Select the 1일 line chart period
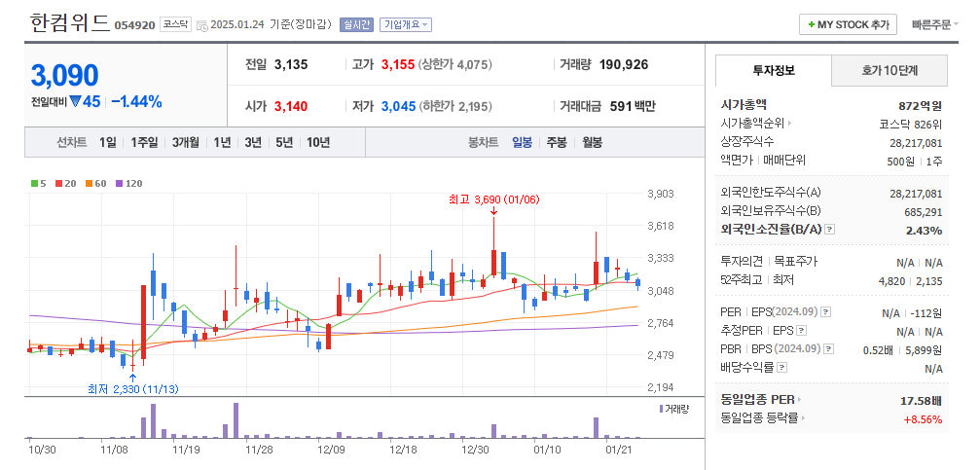Image resolution: width=980 pixels, height=470 pixels. click(107, 142)
